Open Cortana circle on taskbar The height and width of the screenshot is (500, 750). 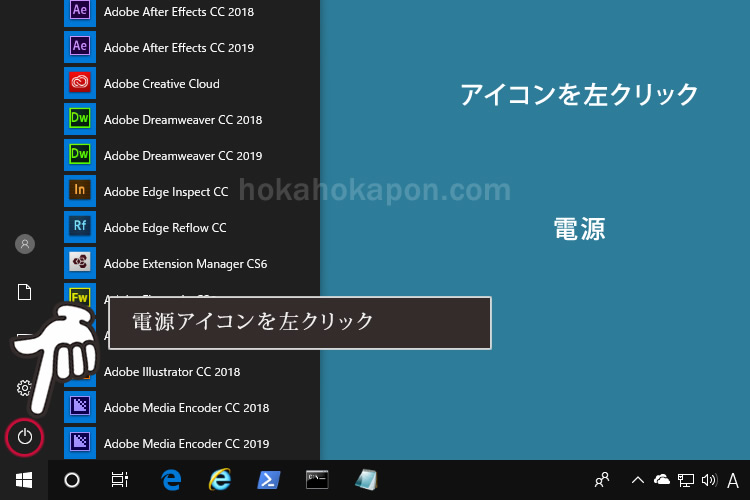click(72, 480)
